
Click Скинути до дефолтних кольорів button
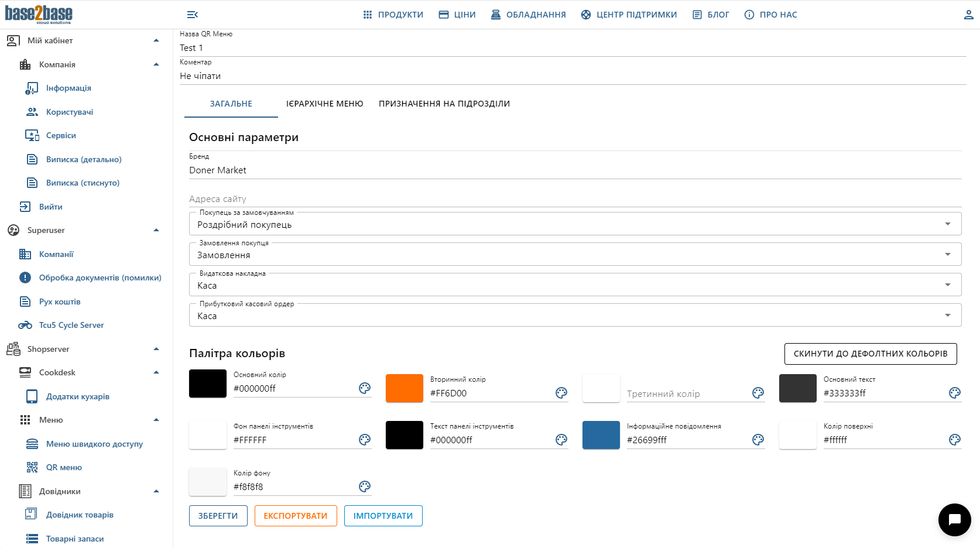pyautogui.click(x=870, y=354)
